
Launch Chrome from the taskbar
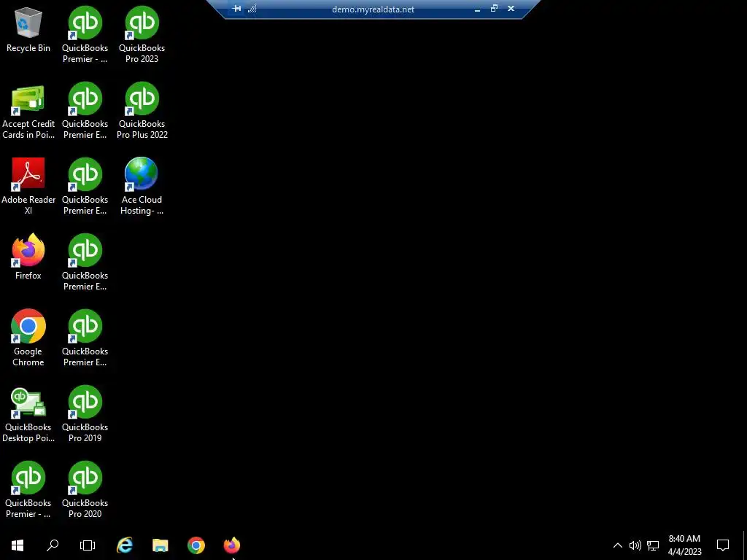pyautogui.click(x=196, y=545)
